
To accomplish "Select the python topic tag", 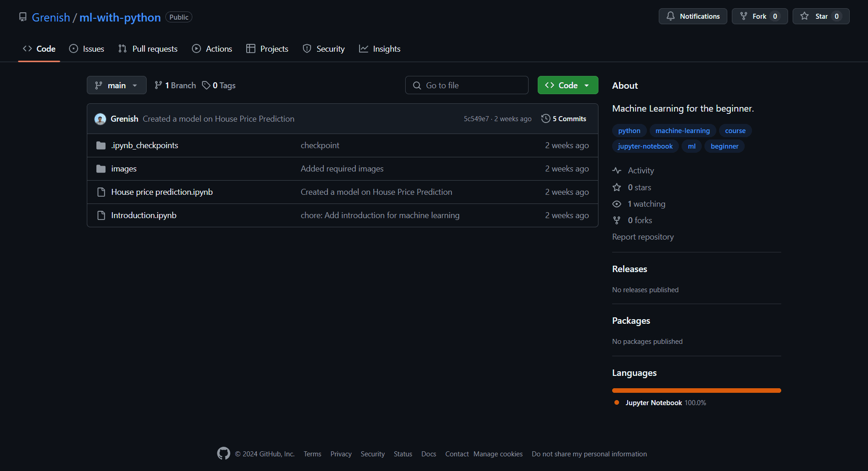I will (x=629, y=131).
